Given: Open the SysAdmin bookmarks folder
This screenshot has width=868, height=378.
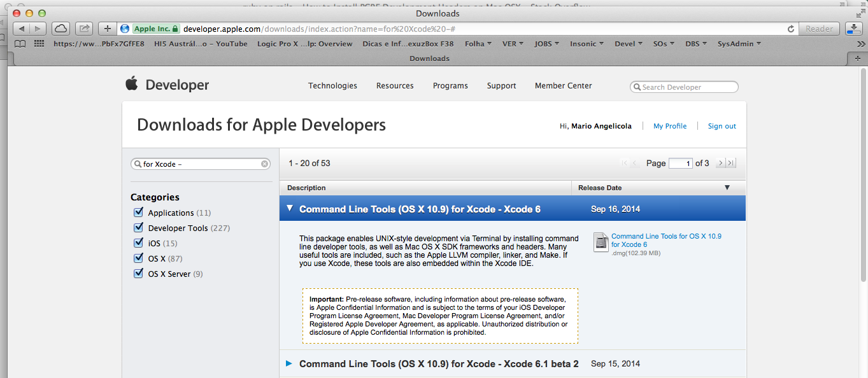Looking at the screenshot, I should 739,44.
